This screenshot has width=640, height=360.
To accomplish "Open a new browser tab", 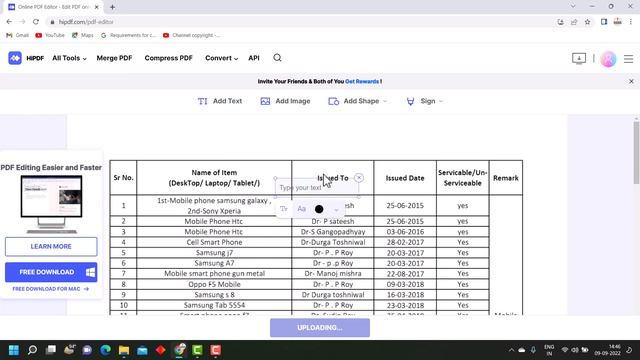I will tap(112, 7).
